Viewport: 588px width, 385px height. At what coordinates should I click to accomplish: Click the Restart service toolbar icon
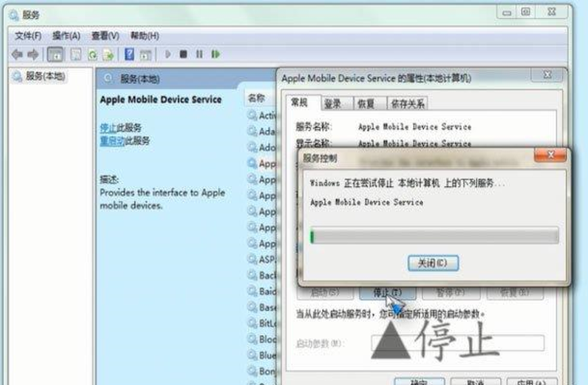(x=215, y=54)
